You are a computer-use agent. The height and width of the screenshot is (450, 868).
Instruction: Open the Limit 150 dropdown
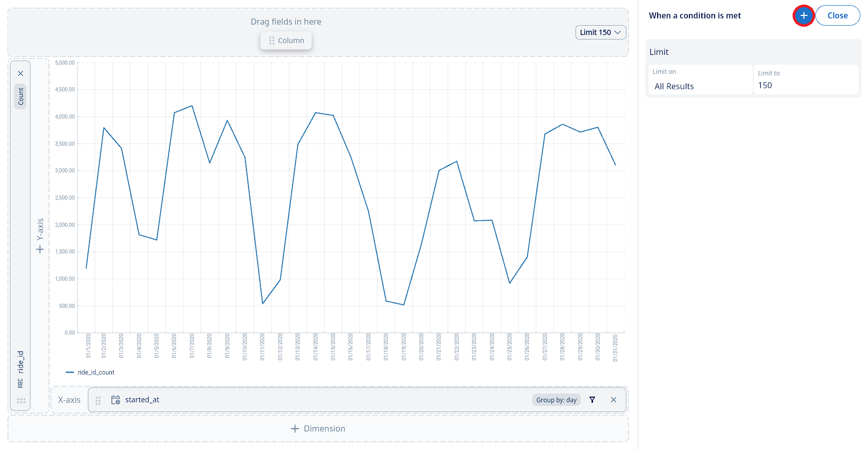pyautogui.click(x=600, y=32)
